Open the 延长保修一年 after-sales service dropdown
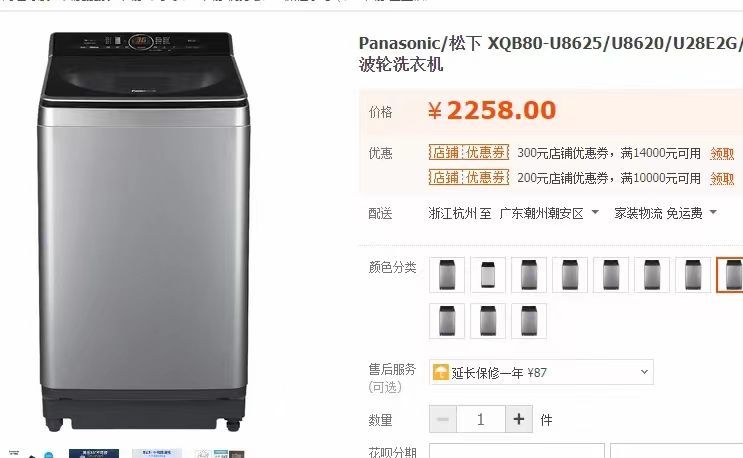743x458 pixels. pos(541,372)
